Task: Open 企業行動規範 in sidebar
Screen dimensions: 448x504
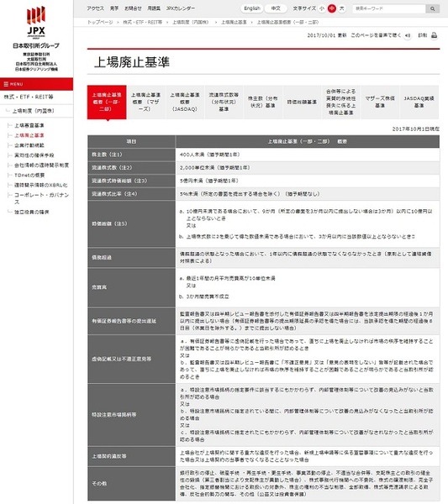Action: click(29, 145)
